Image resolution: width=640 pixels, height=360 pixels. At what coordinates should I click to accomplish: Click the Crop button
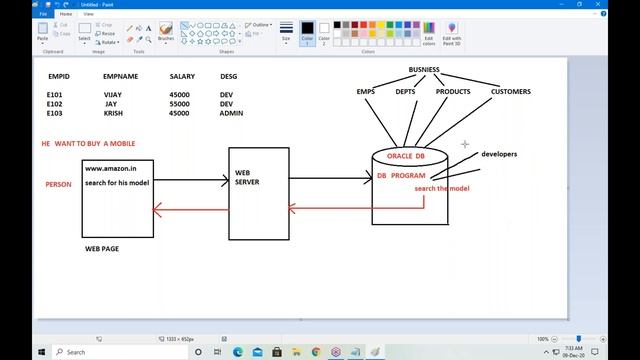(104, 25)
